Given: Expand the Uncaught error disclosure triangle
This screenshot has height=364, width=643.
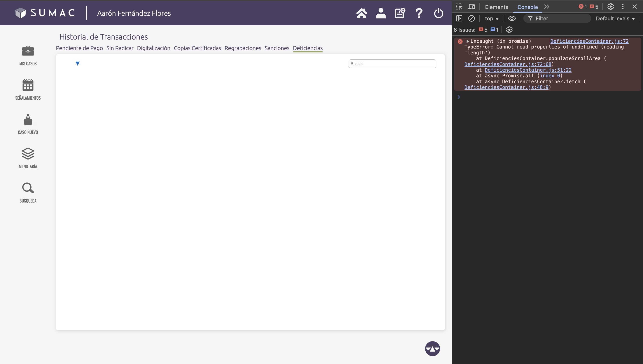Looking at the screenshot, I should coord(467,41).
